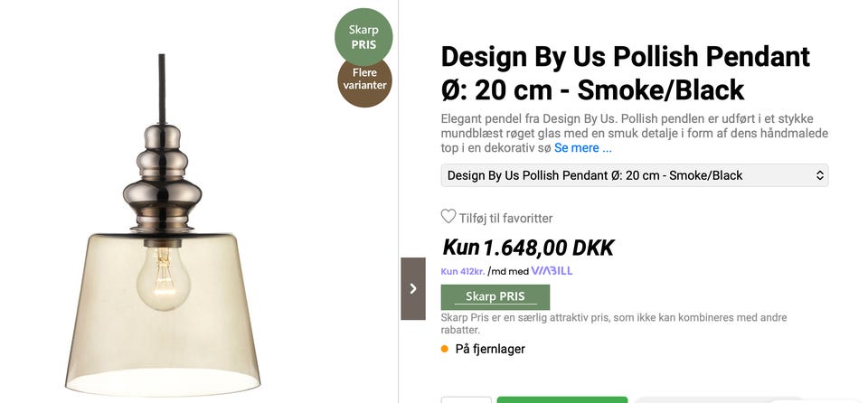Click Tilføj til favoritter text
868x403 pixels.
click(x=505, y=218)
